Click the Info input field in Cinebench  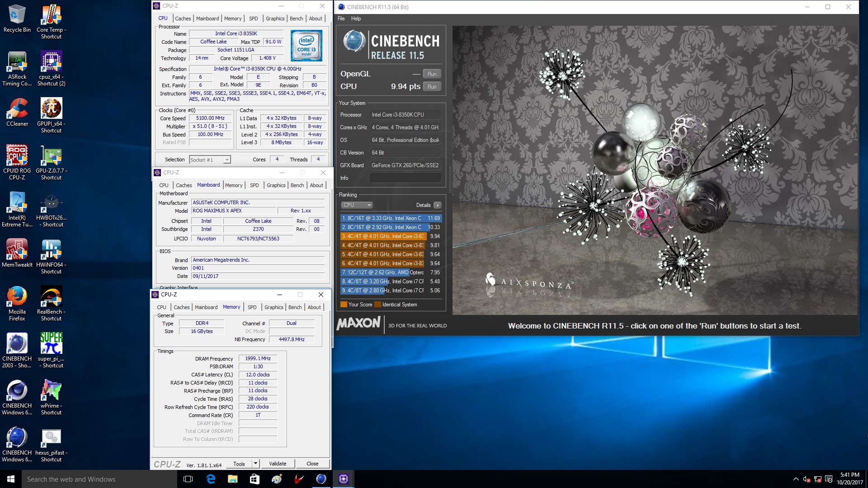pyautogui.click(x=405, y=178)
